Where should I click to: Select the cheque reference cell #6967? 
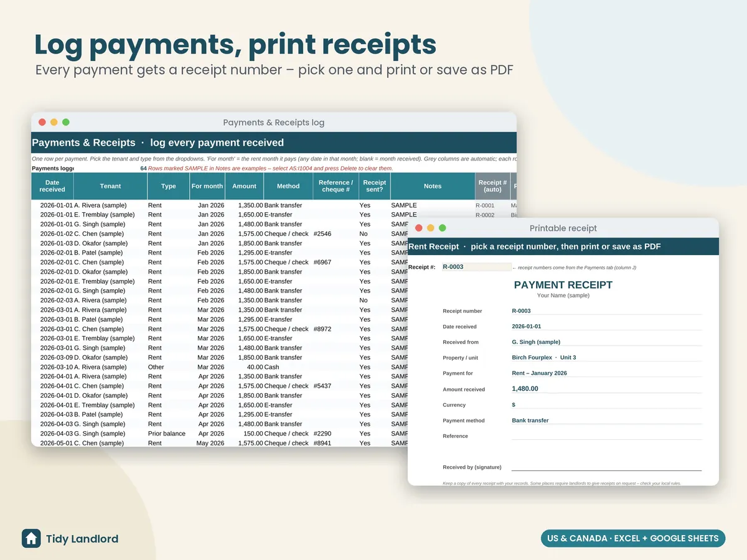pos(336,262)
